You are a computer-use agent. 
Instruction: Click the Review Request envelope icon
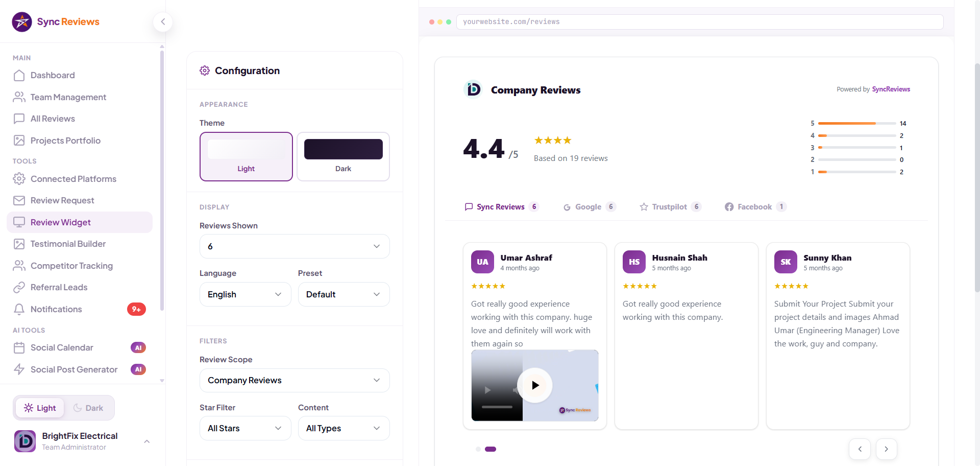19,200
